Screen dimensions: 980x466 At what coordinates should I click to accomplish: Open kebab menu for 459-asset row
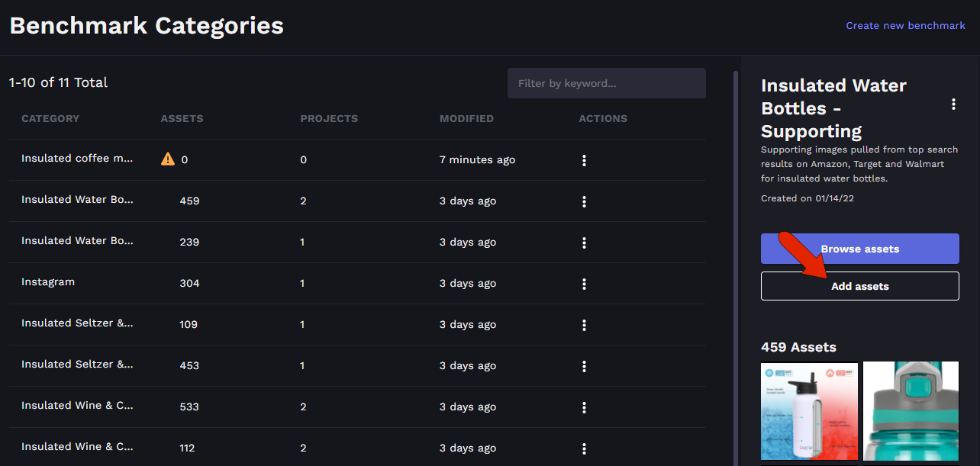click(584, 201)
